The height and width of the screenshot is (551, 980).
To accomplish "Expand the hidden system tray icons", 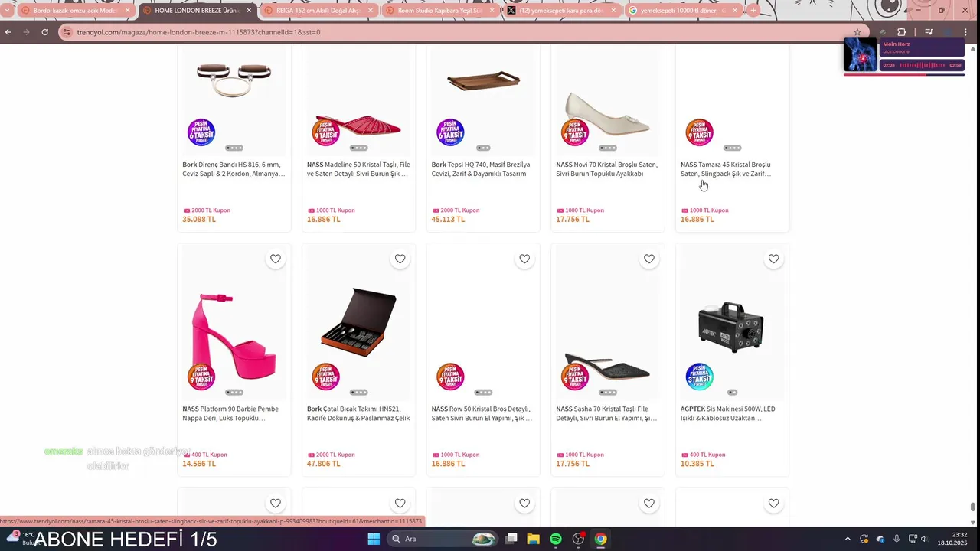I will click(x=848, y=539).
